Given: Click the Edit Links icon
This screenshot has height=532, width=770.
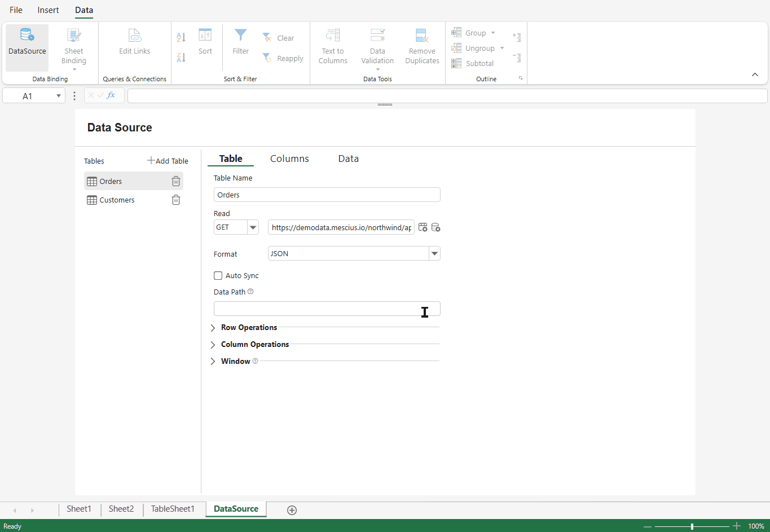Looking at the screenshot, I should [x=134, y=35].
